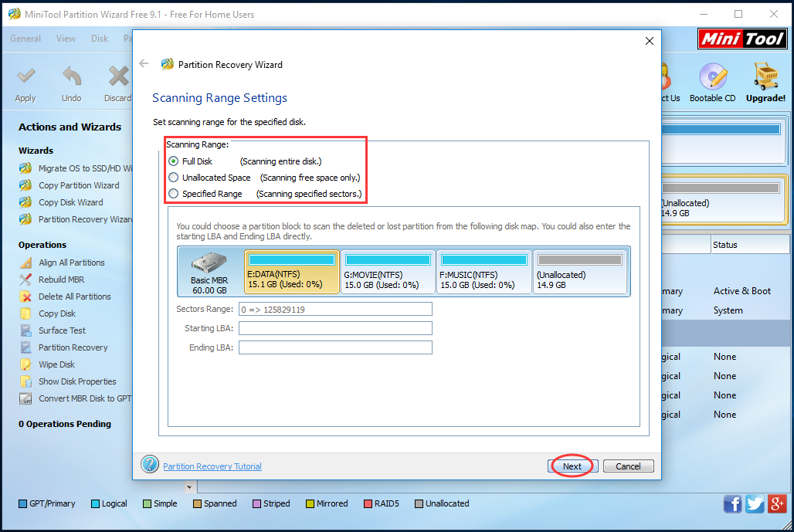Go back with the wizard arrow

tap(144, 63)
